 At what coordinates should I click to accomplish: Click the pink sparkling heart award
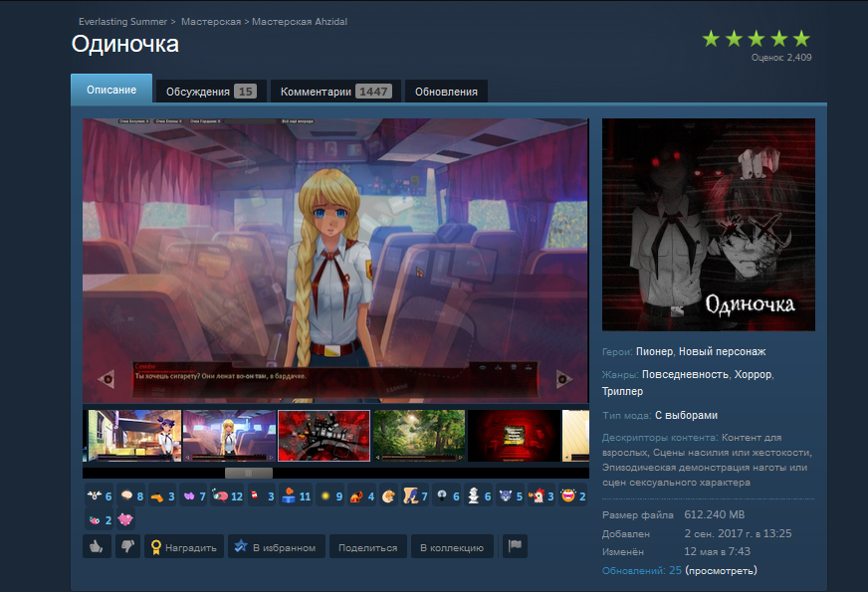click(x=125, y=519)
